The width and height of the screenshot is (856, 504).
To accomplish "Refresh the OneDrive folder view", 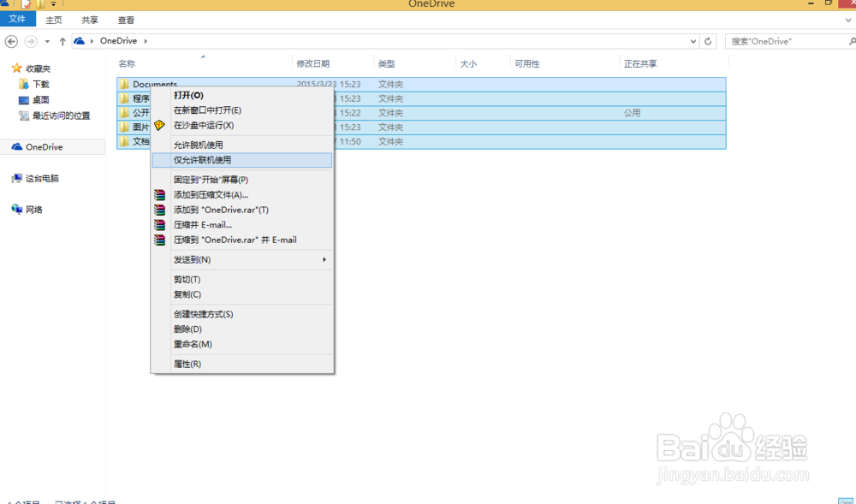I will pyautogui.click(x=708, y=41).
